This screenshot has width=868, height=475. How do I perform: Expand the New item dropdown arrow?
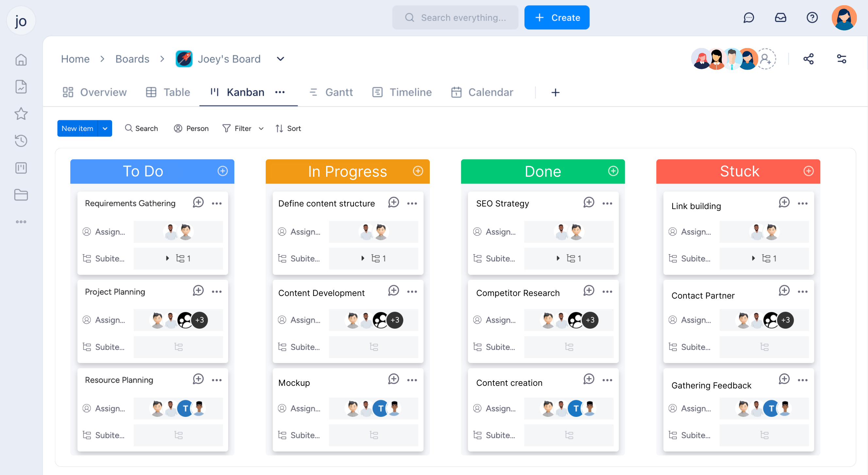(x=105, y=128)
